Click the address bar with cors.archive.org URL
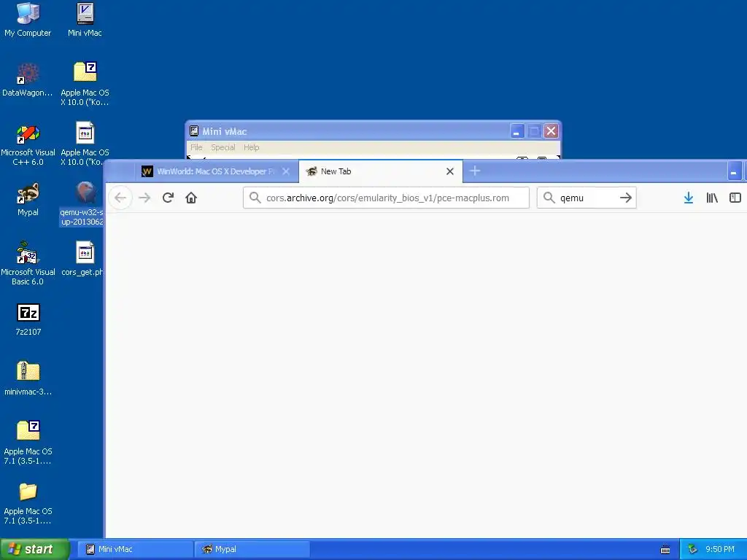 pyautogui.click(x=386, y=198)
